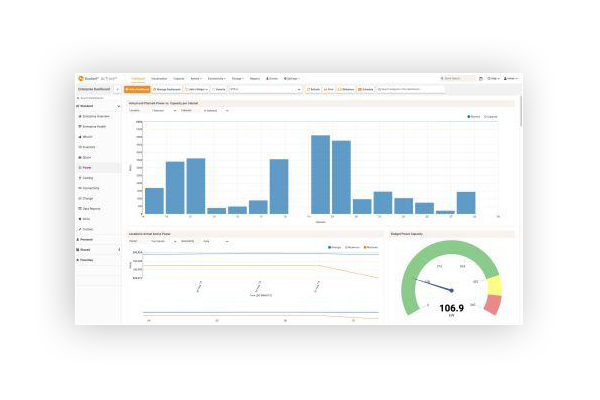Image resolution: width=600 pixels, height=400 pixels.
Task: Open the Capacity tab
Action: (179, 78)
